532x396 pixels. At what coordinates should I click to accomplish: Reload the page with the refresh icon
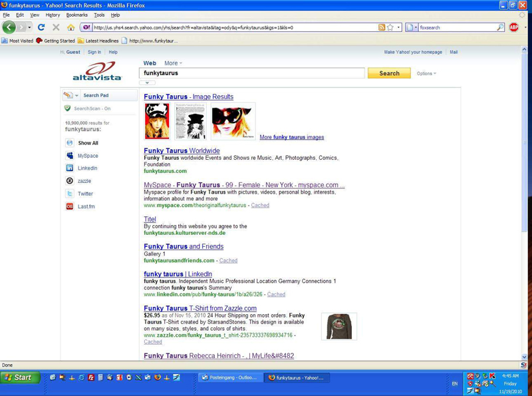pos(41,27)
